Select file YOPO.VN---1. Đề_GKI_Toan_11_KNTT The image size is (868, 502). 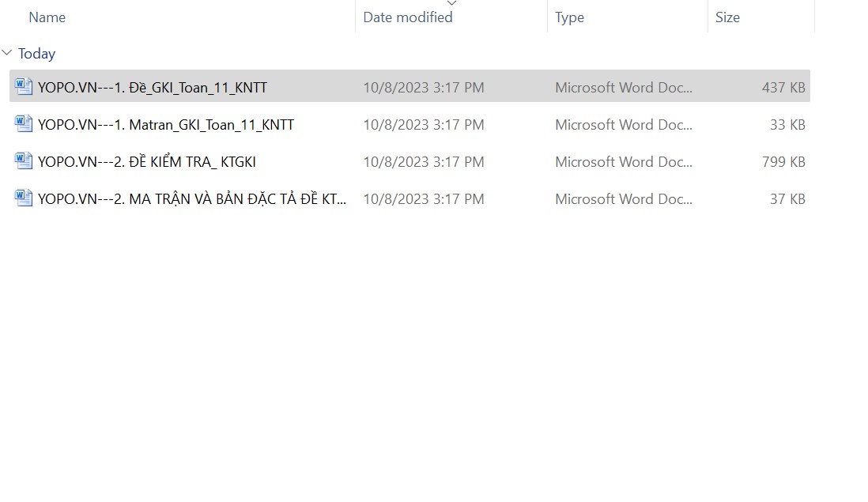[153, 88]
